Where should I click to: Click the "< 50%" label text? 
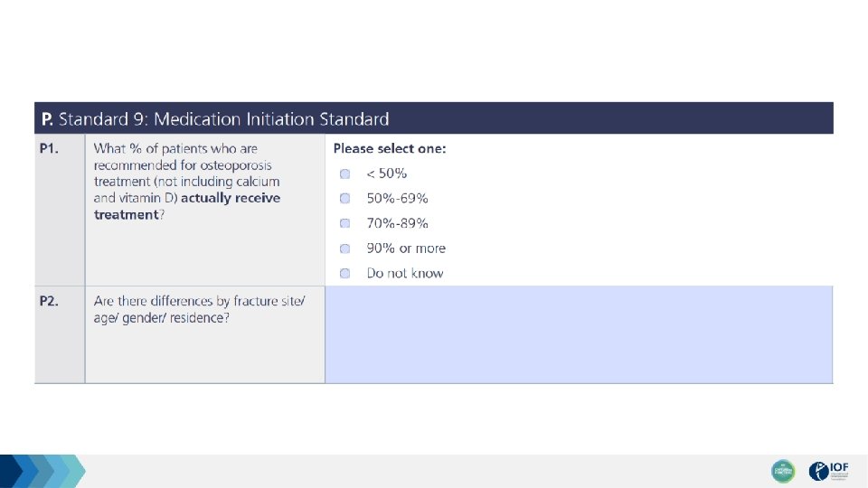[x=386, y=174]
